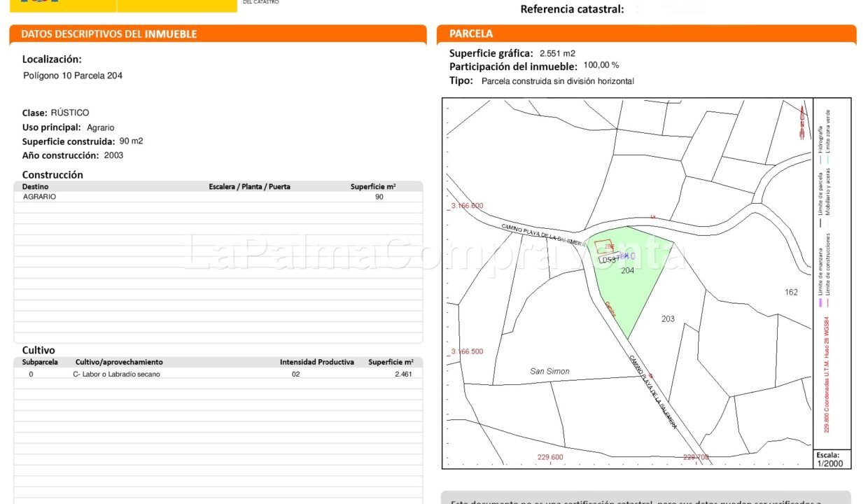Click the 'Participación del inmueble: 100,00 %' line

534,66
